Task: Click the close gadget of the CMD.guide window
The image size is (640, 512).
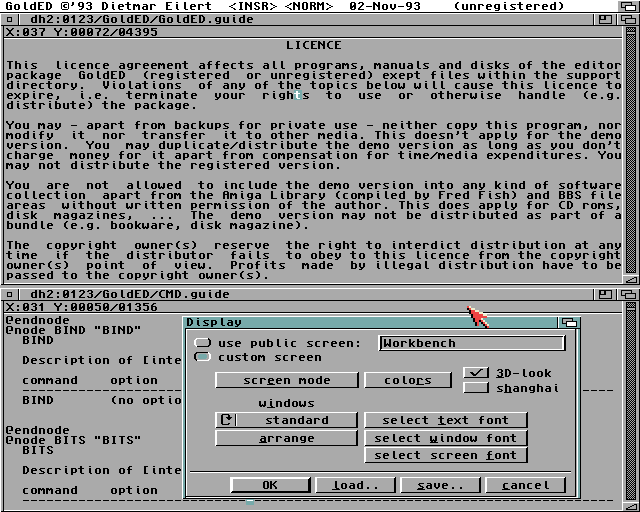Action: [10, 294]
